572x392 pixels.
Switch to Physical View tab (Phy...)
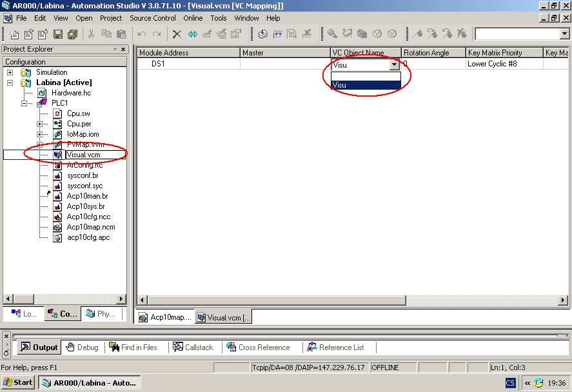100,313
